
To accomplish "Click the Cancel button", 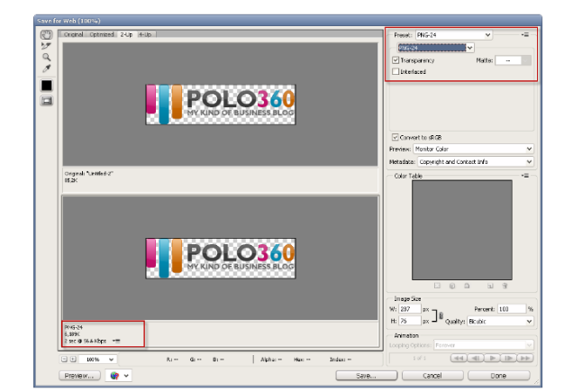I will click(432, 376).
